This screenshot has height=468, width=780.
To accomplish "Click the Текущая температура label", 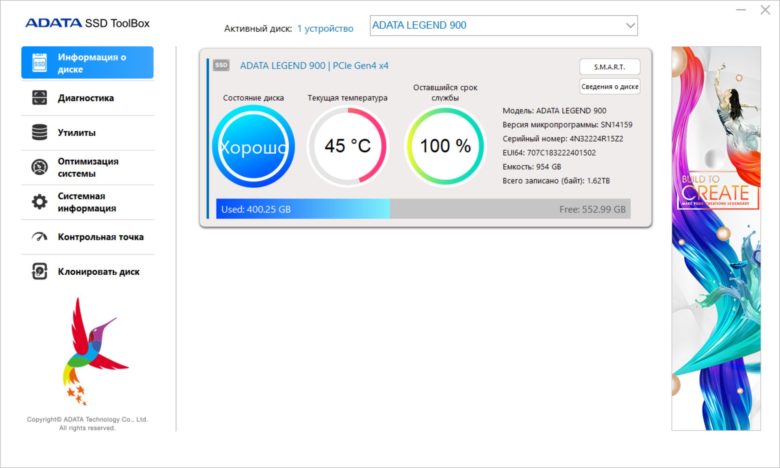I will pyautogui.click(x=347, y=98).
